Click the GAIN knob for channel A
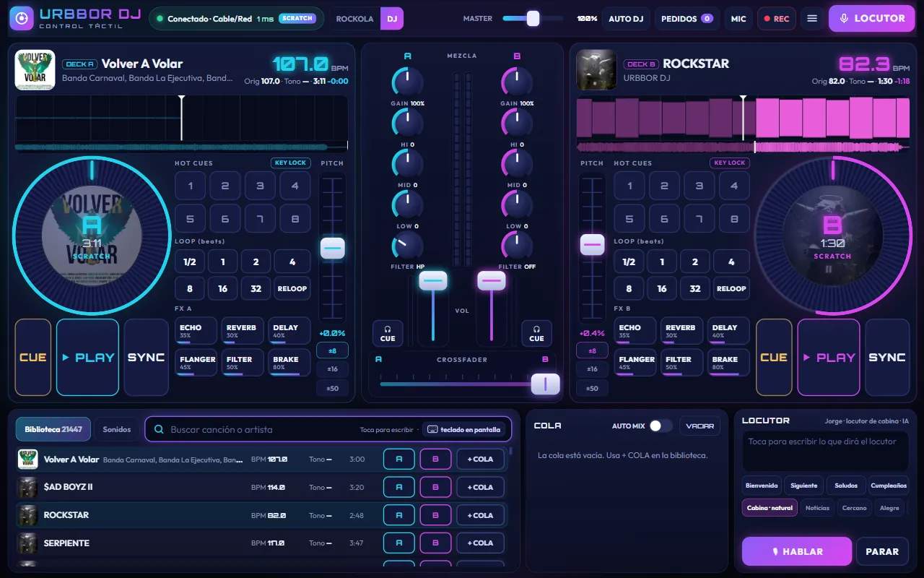Viewport: 924px width, 578px height. (x=407, y=82)
